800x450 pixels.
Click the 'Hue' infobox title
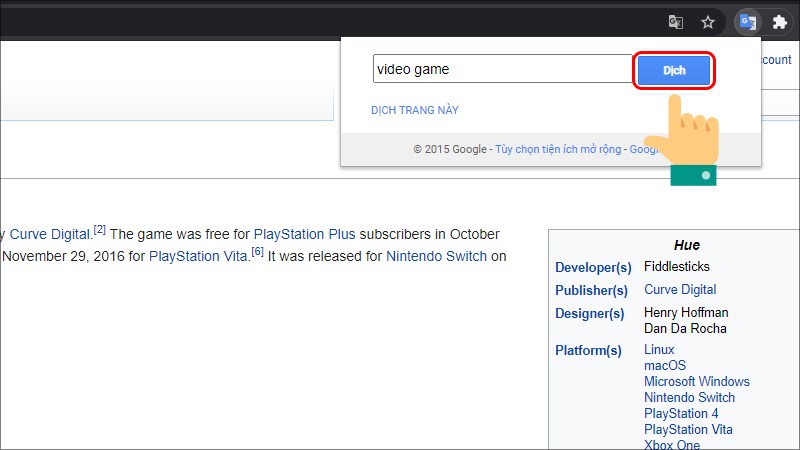point(687,245)
